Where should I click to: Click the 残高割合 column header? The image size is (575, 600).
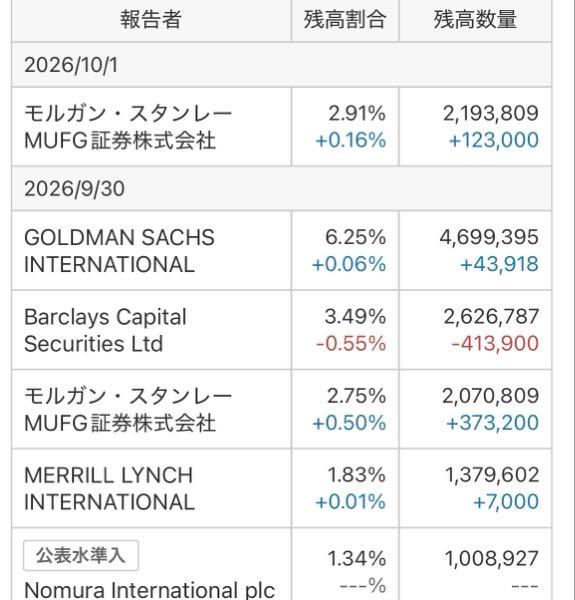tap(345, 20)
